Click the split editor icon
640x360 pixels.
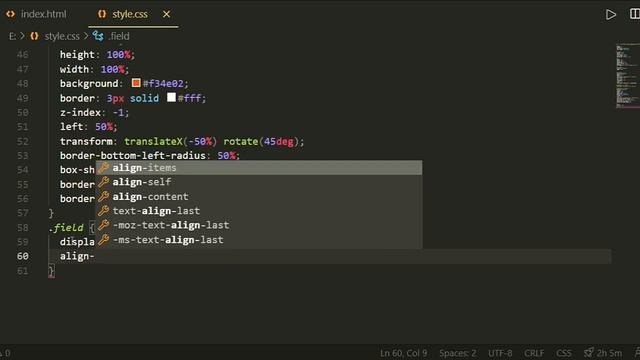click(635, 14)
